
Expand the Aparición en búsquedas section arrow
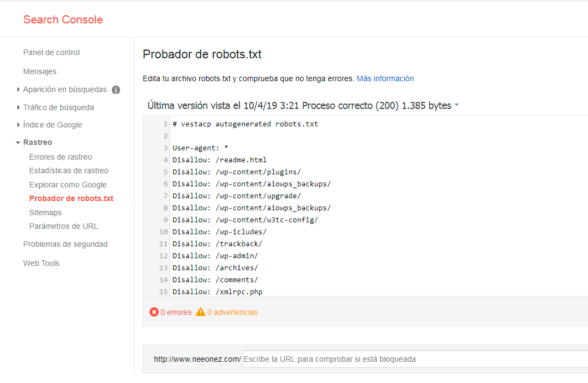coord(18,89)
